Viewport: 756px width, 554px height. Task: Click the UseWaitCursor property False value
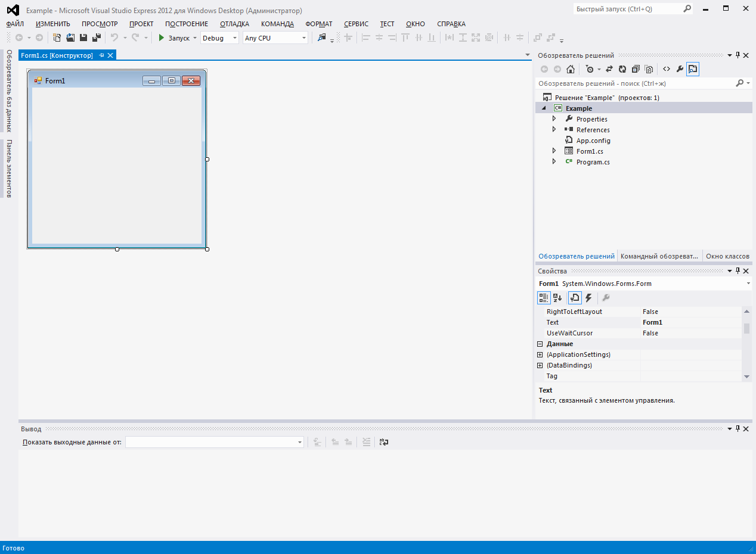[x=650, y=333]
